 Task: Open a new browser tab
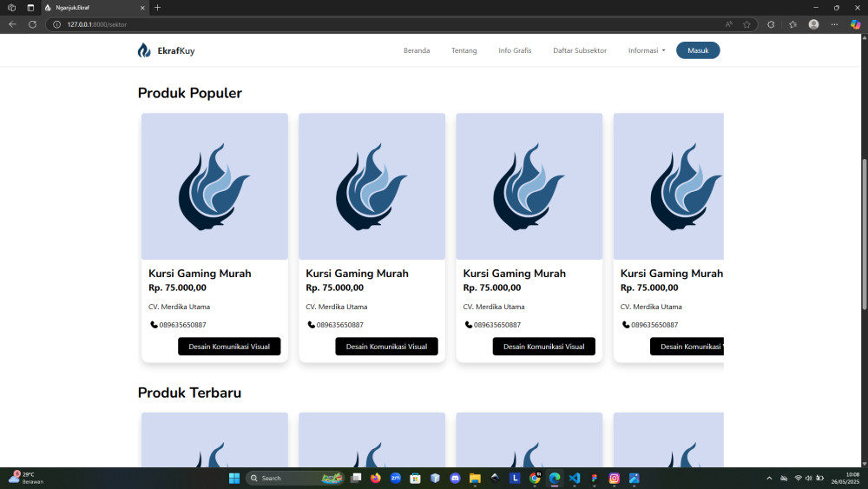tap(157, 8)
